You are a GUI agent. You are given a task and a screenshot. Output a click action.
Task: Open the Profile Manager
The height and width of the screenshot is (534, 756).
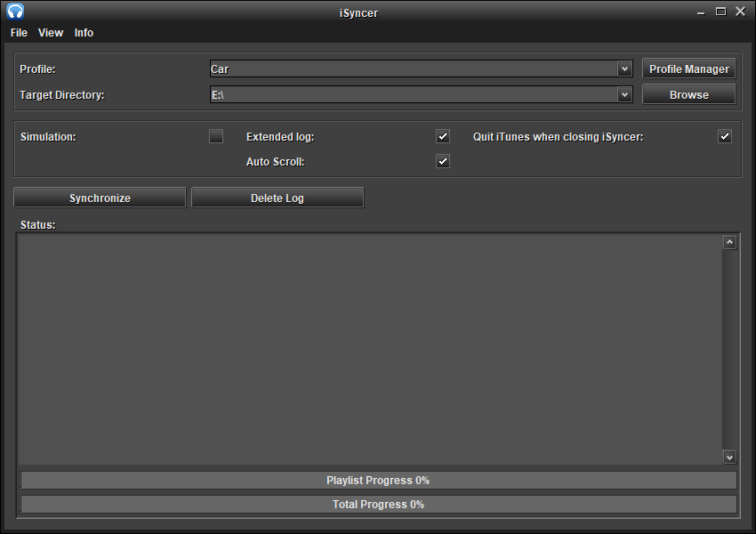click(x=689, y=69)
